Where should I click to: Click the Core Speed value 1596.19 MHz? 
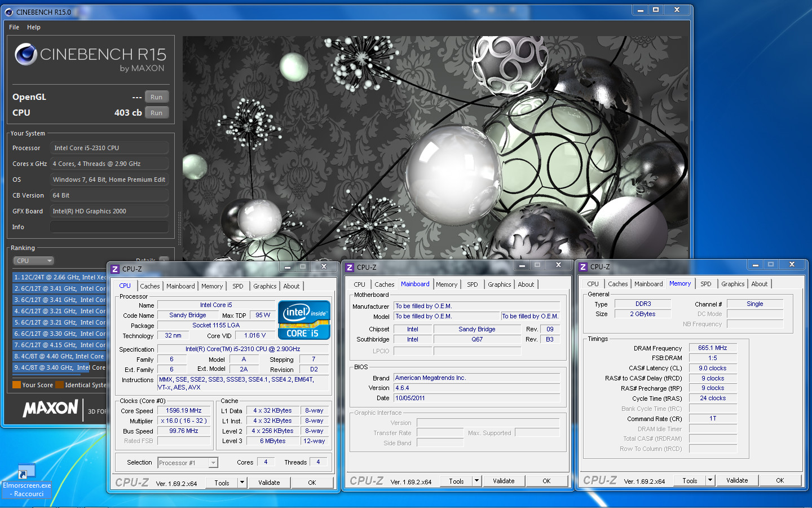(184, 410)
